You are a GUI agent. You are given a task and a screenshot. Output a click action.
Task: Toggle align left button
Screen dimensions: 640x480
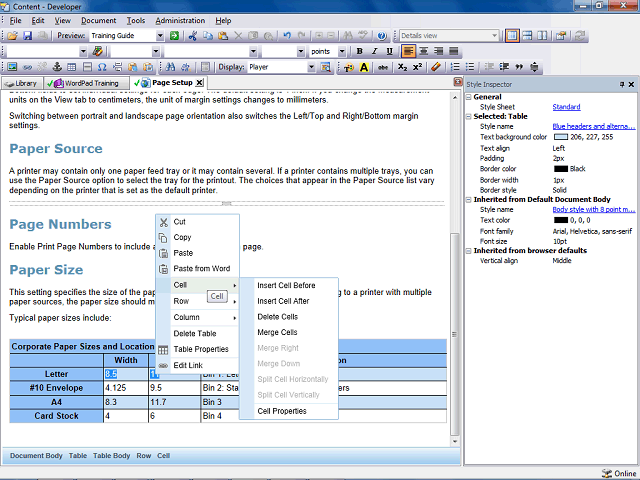(408, 51)
